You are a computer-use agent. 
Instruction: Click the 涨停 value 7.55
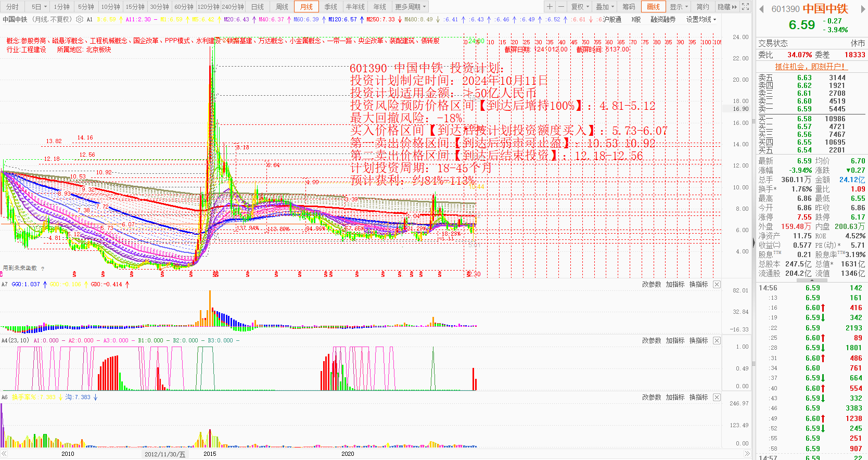(805, 217)
